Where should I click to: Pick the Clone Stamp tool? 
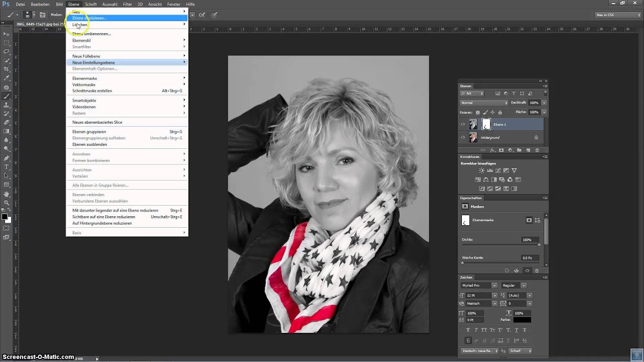pyautogui.click(x=7, y=105)
